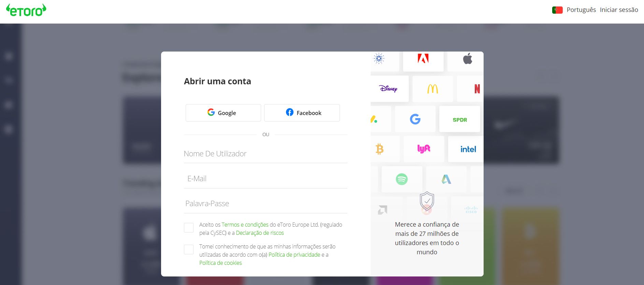
Task: Click the Intel logo tile
Action: [x=466, y=149]
